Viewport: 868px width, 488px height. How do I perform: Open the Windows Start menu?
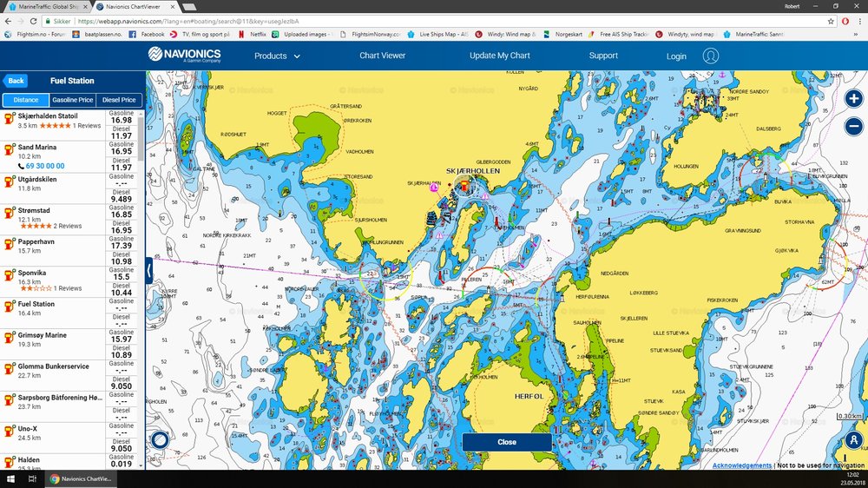tap(10, 479)
